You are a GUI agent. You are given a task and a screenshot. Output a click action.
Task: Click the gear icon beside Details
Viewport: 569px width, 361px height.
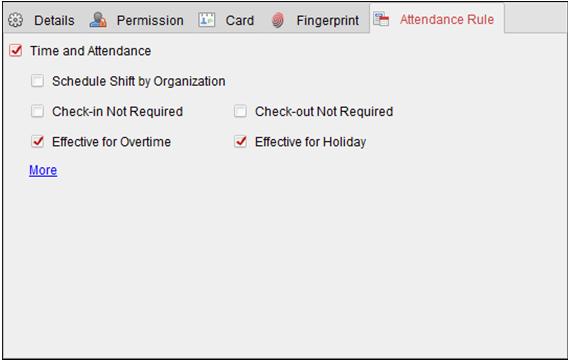(16, 20)
